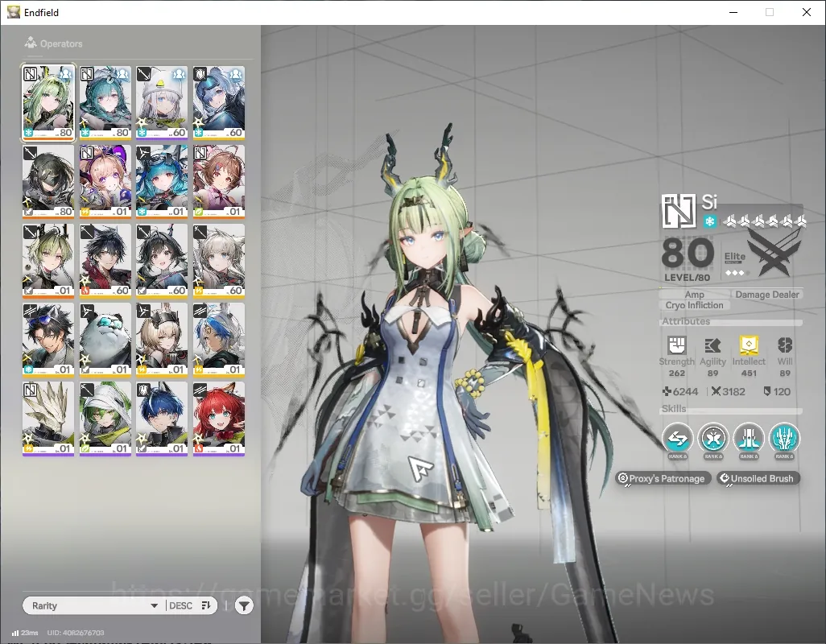Image resolution: width=826 pixels, height=644 pixels.
Task: Click the operator name Si
Action: pyautogui.click(x=709, y=202)
